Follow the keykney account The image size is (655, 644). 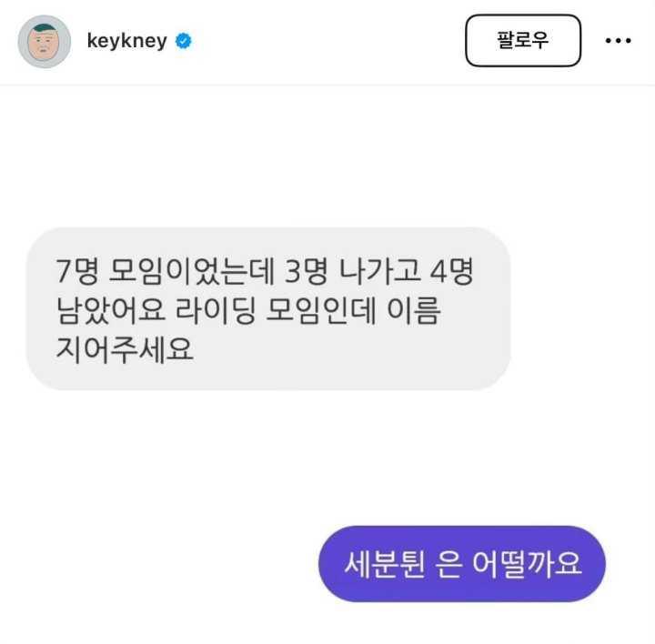[523, 41]
